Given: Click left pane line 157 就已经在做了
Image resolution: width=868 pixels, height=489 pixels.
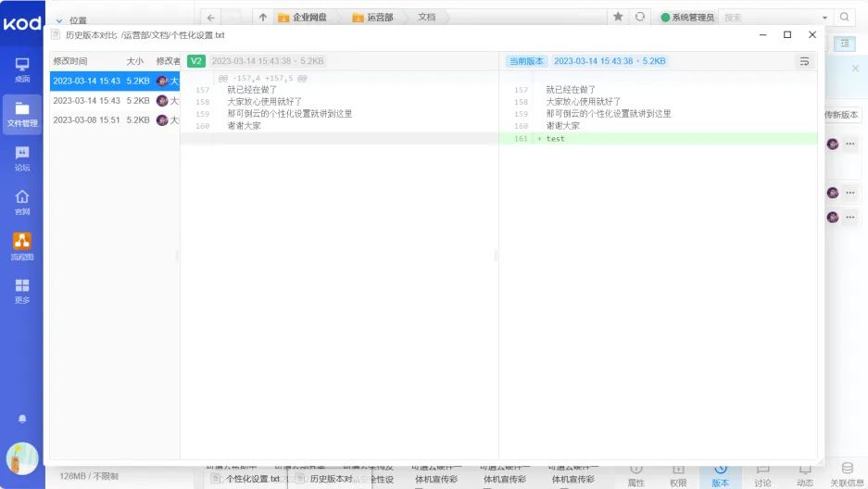Looking at the screenshot, I should (252, 90).
